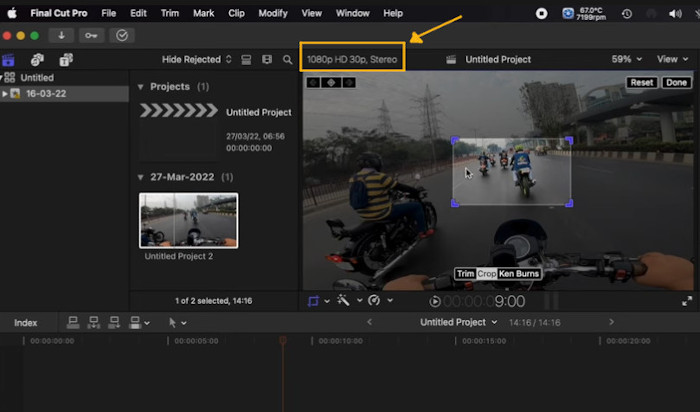Open the viewer View options dropdown
This screenshot has width=700, height=412.
(672, 59)
